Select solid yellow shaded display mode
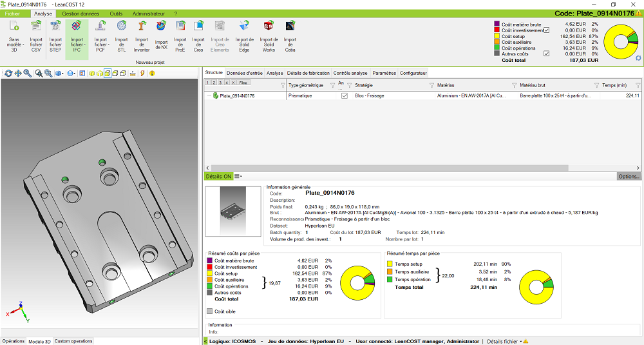Screen dimensions: 644x345 tap(92, 74)
